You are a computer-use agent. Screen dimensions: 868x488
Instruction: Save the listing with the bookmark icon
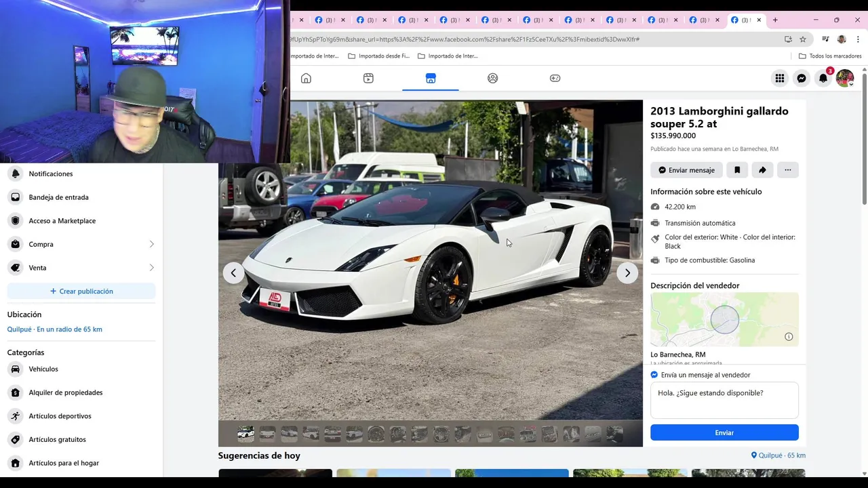click(x=737, y=170)
